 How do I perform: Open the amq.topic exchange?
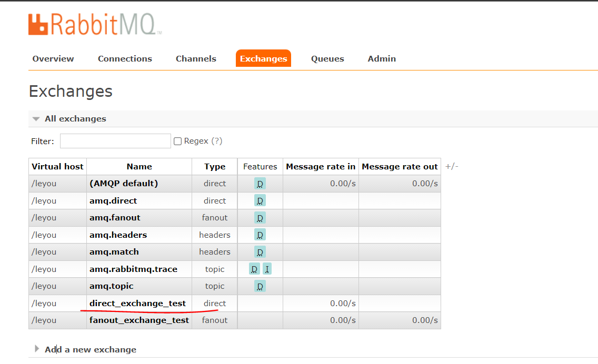(x=112, y=286)
